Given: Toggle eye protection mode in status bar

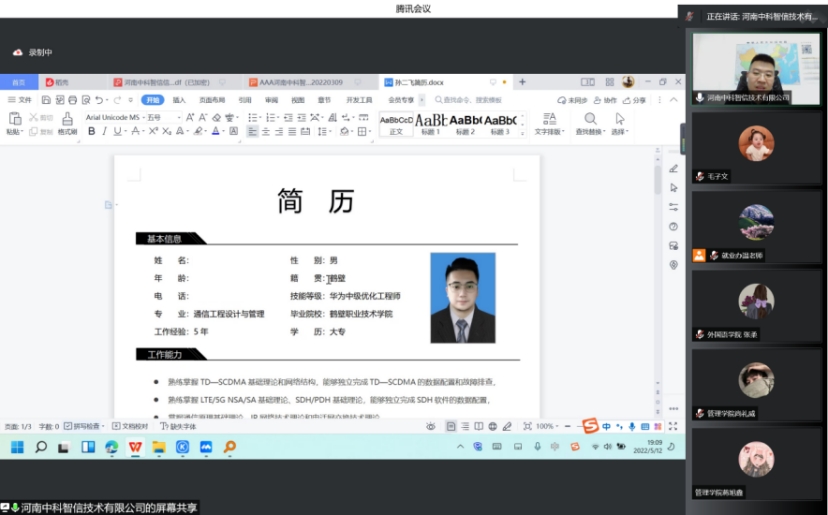Looking at the screenshot, I should 430,426.
